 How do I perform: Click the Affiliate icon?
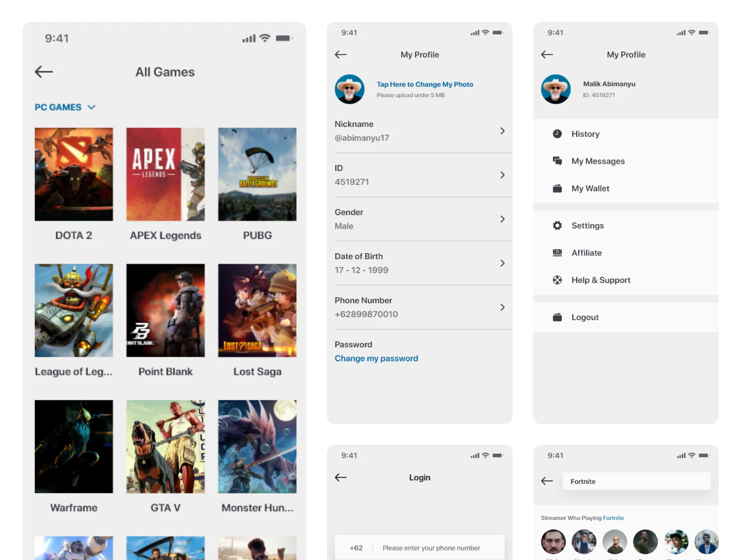coord(557,253)
